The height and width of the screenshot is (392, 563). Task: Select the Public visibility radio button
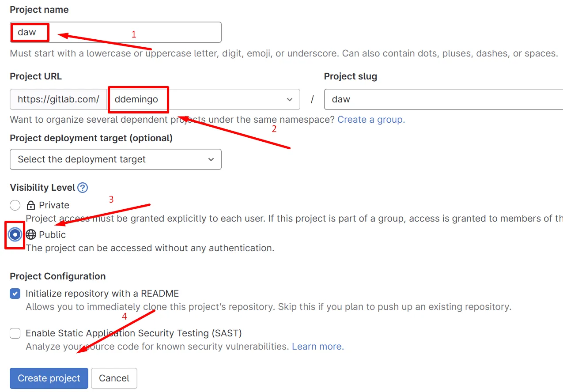15,235
